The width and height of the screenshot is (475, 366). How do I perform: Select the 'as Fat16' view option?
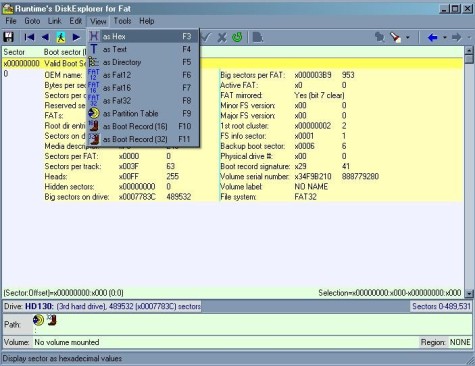(143, 88)
